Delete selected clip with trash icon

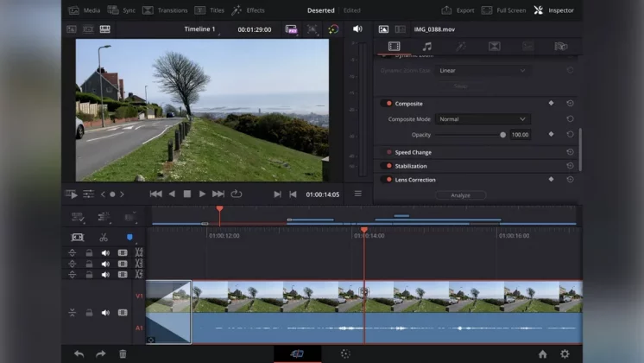[123, 353]
